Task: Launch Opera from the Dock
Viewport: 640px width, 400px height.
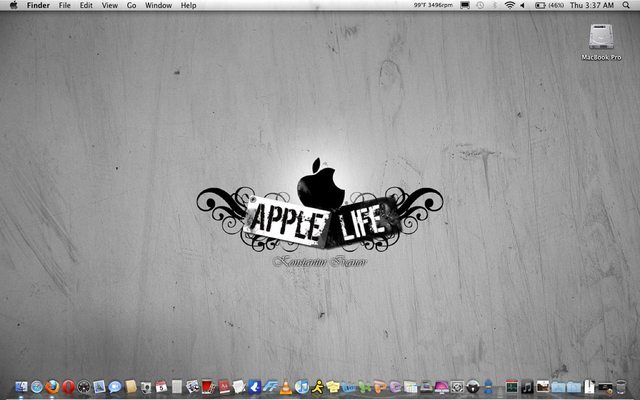Action: [x=68, y=387]
